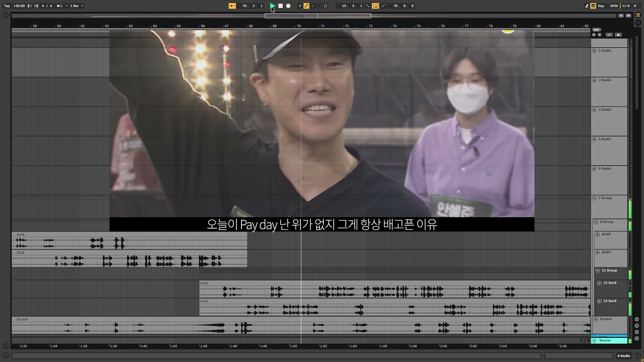Viewport: 644px width, 362px height.
Task: Unfold the 4 Audio track
Action: [x=594, y=110]
